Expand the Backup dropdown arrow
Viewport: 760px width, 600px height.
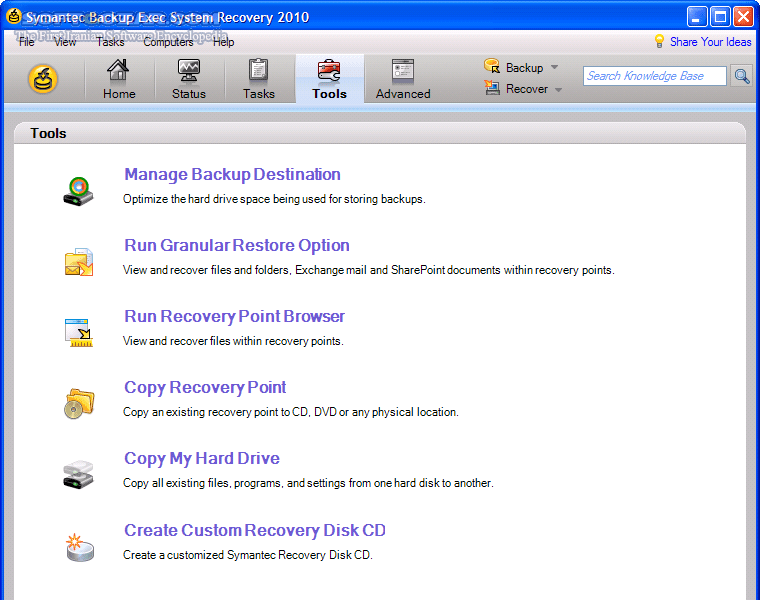(554, 67)
